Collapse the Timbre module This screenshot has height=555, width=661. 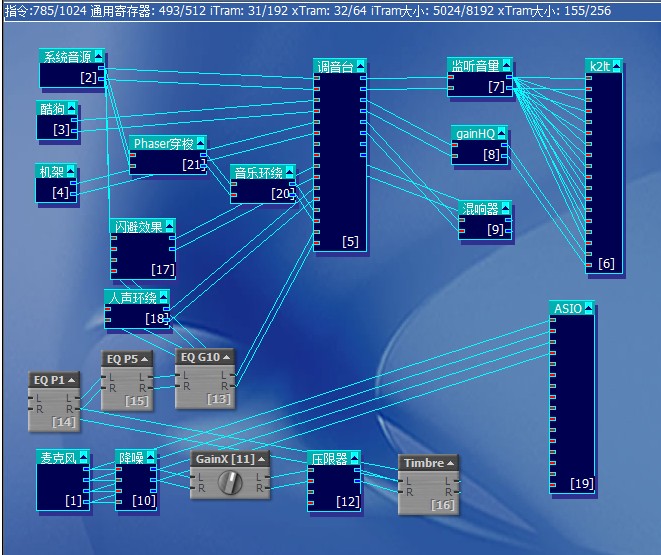point(450,464)
